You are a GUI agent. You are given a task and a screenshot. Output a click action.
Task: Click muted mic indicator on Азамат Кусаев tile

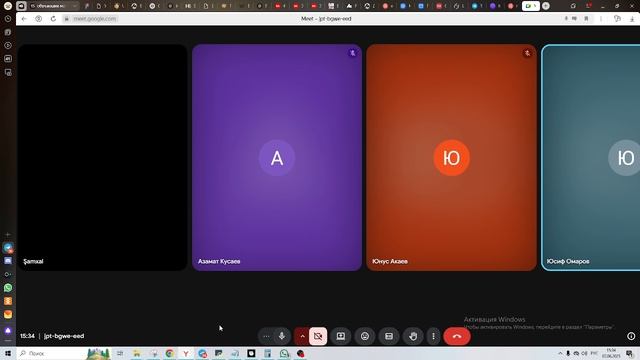coord(353,53)
